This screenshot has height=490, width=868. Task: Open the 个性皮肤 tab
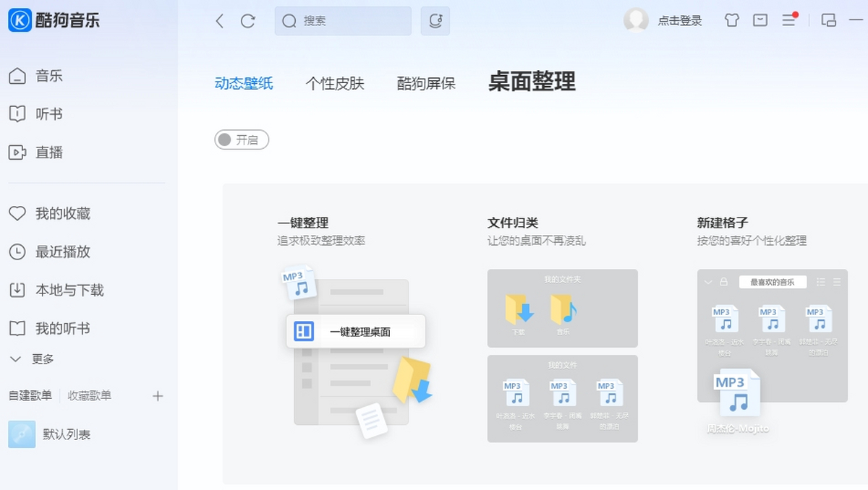tap(333, 83)
